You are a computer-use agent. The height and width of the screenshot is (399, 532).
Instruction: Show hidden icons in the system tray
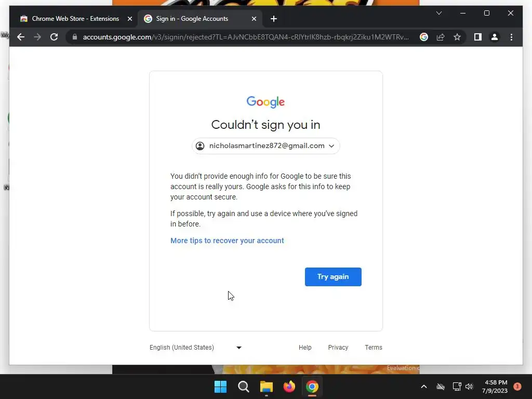click(x=424, y=387)
